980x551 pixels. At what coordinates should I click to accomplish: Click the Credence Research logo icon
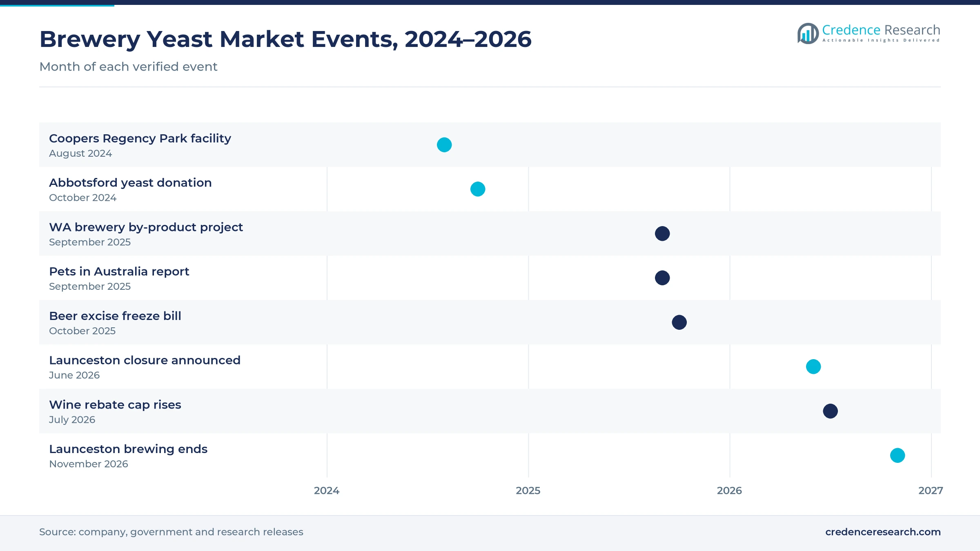coord(808,33)
